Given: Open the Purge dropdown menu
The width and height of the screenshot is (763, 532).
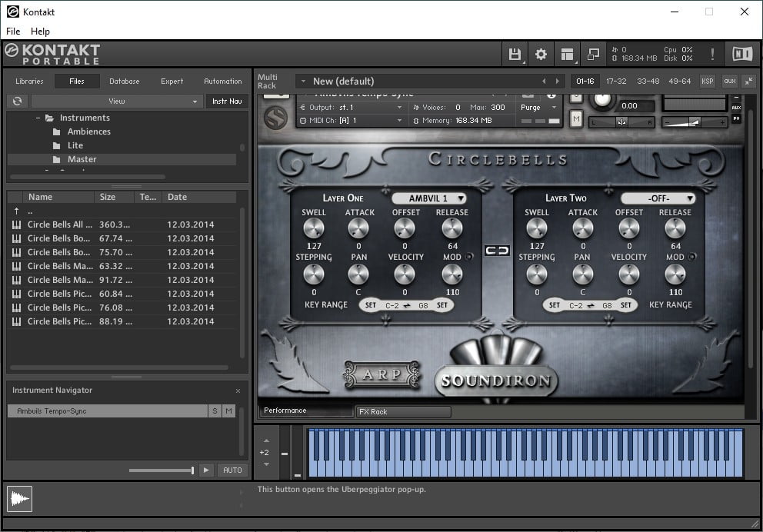Looking at the screenshot, I should point(538,108).
